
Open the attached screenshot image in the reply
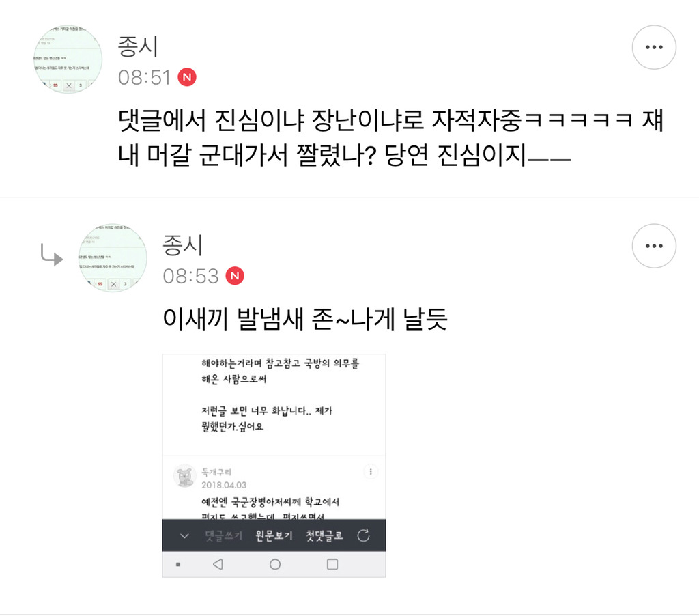point(274,466)
